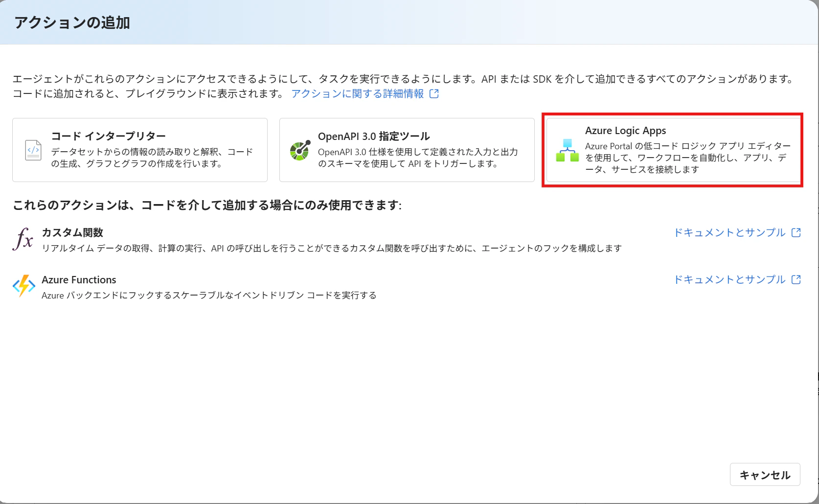Click the intro paragraph beginning エージェントがこれらの
The height and width of the screenshot is (504, 819).
coord(404,86)
